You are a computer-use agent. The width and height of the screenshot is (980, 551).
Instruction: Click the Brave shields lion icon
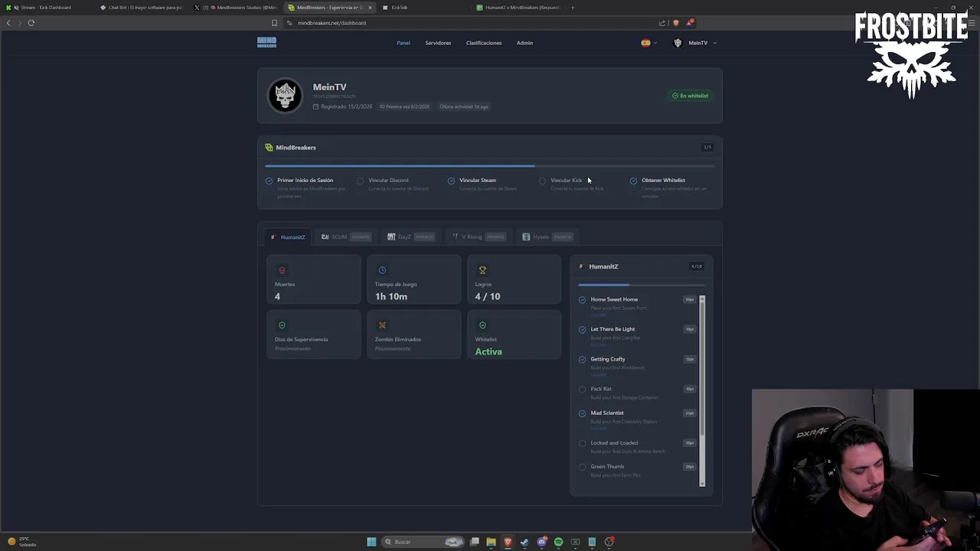(675, 23)
